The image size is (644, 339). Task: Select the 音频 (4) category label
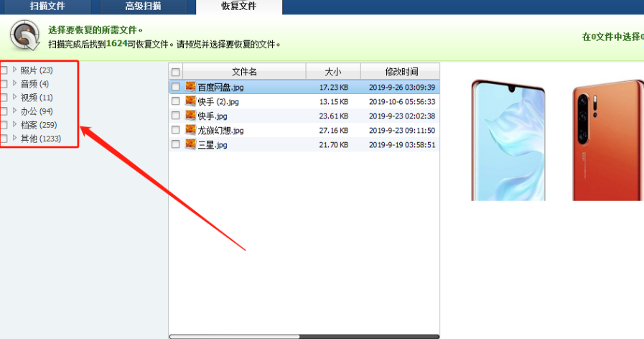pos(34,84)
